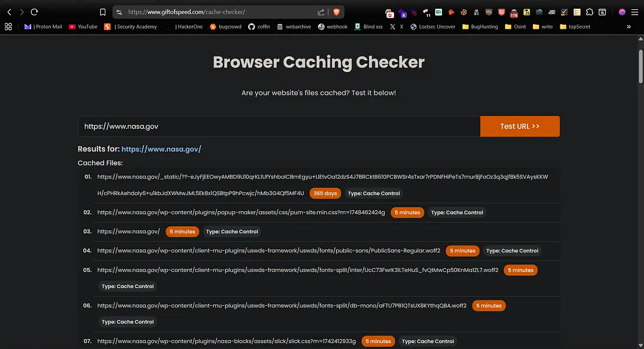644x349 pixels.
Task: Open the write bookmarks folder
Action: [543, 27]
